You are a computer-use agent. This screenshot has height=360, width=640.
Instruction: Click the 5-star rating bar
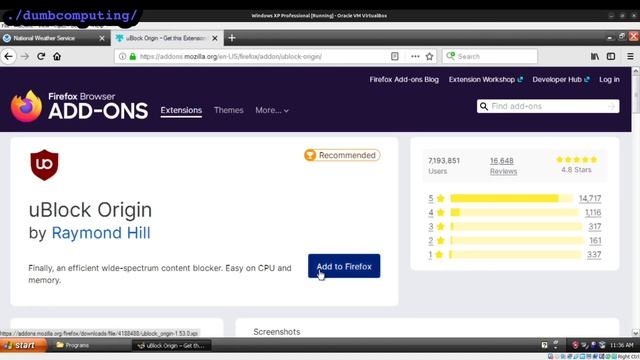click(512, 198)
